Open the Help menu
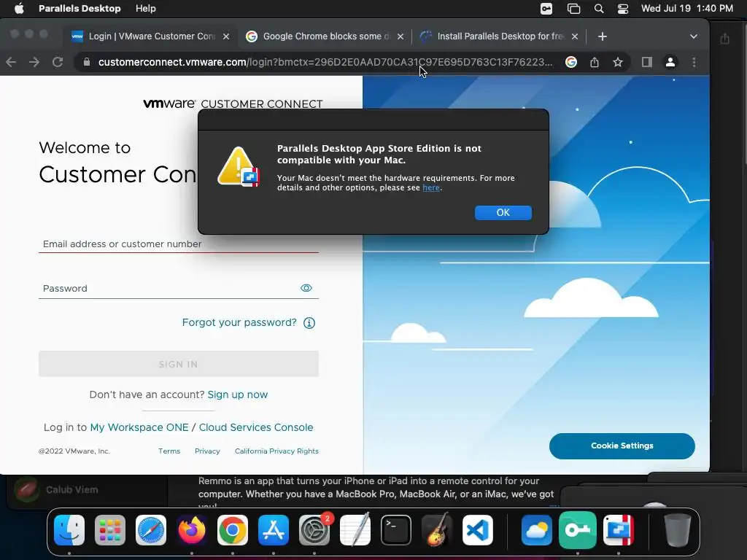747x560 pixels. click(x=145, y=9)
